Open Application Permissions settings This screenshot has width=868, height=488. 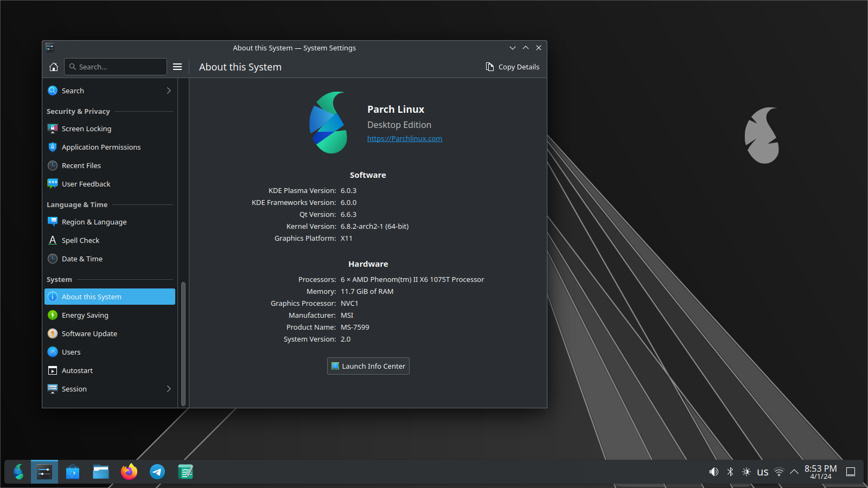coord(110,147)
